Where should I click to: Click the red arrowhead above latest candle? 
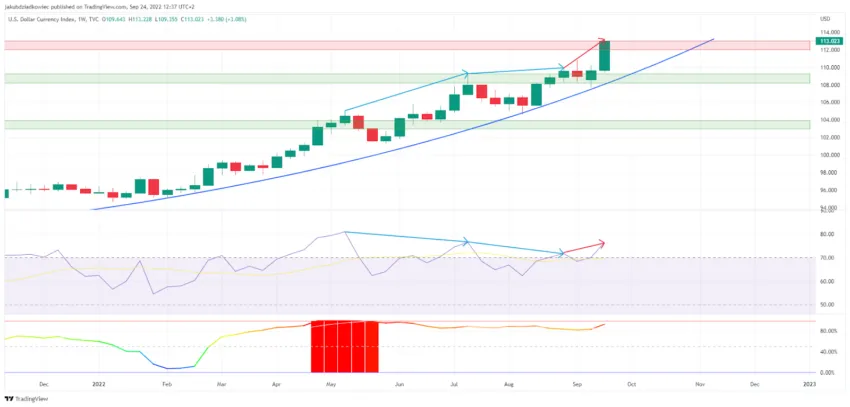[x=602, y=41]
